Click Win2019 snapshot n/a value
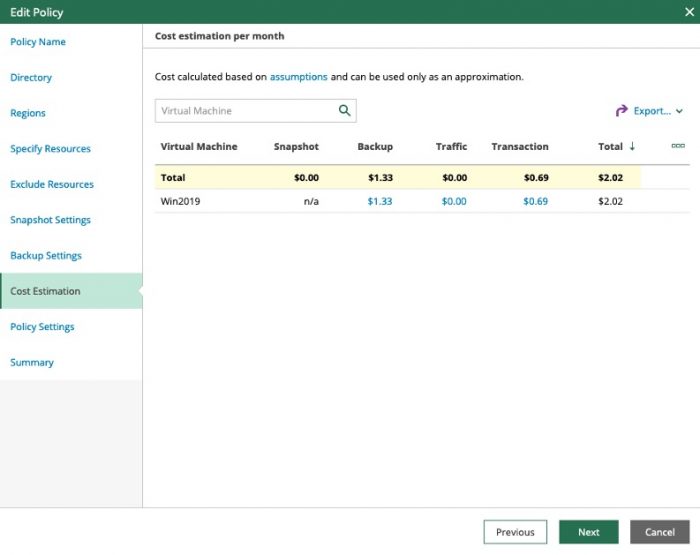 click(x=311, y=201)
